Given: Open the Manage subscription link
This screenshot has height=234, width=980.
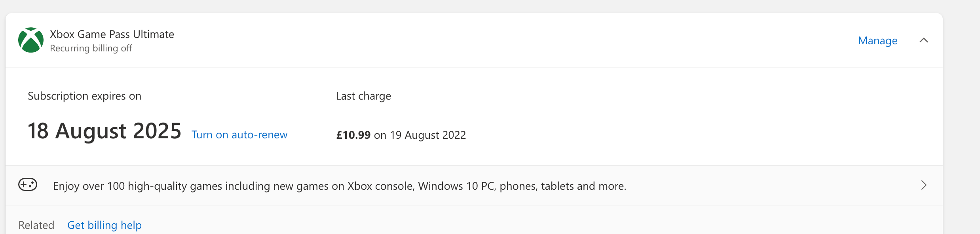Looking at the screenshot, I should (877, 41).
